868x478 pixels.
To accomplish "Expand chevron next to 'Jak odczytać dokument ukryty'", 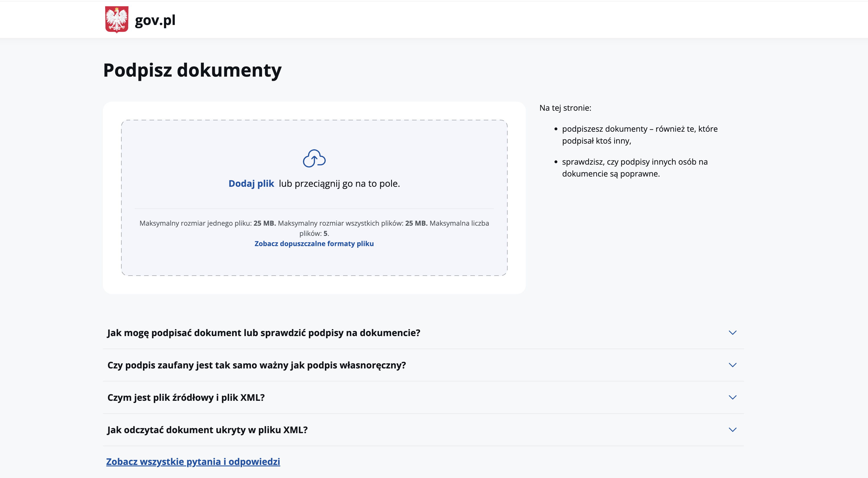I will [732, 429].
